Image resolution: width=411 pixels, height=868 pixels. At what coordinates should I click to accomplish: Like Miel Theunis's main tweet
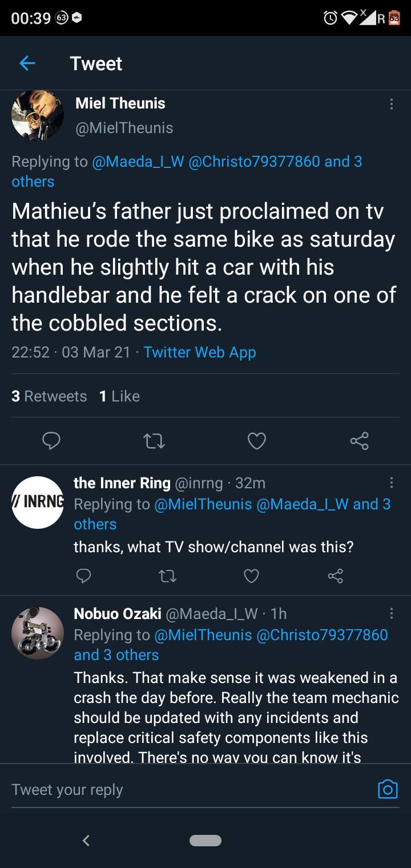[257, 441]
